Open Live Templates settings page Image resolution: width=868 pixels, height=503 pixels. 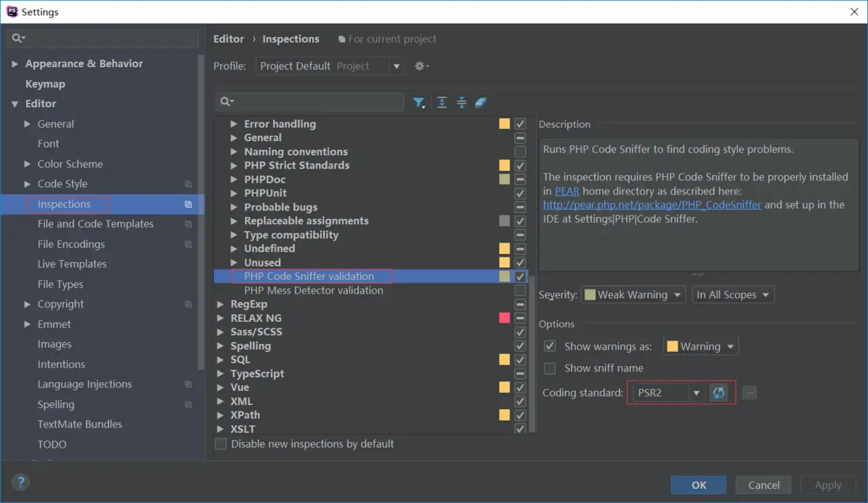[x=72, y=264]
